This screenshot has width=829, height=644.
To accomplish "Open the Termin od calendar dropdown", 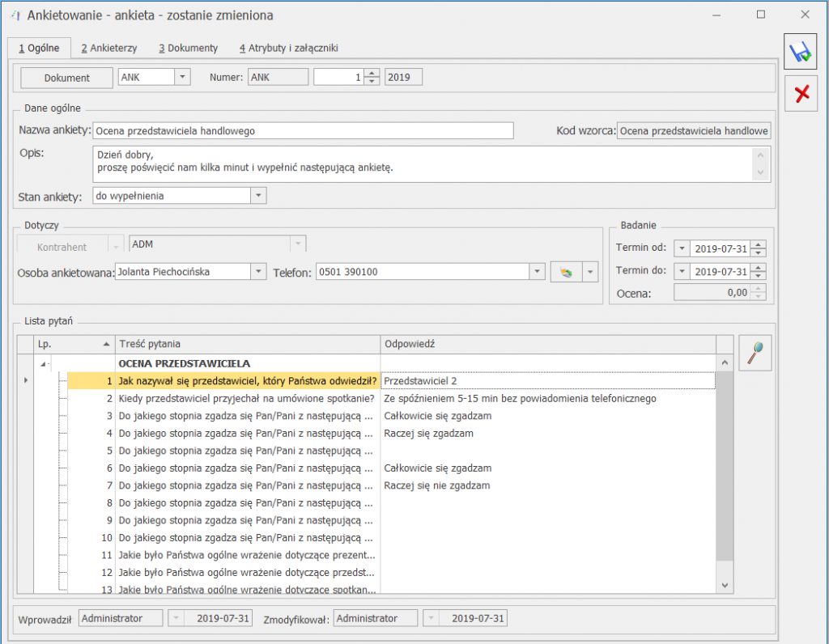I will 682,248.
